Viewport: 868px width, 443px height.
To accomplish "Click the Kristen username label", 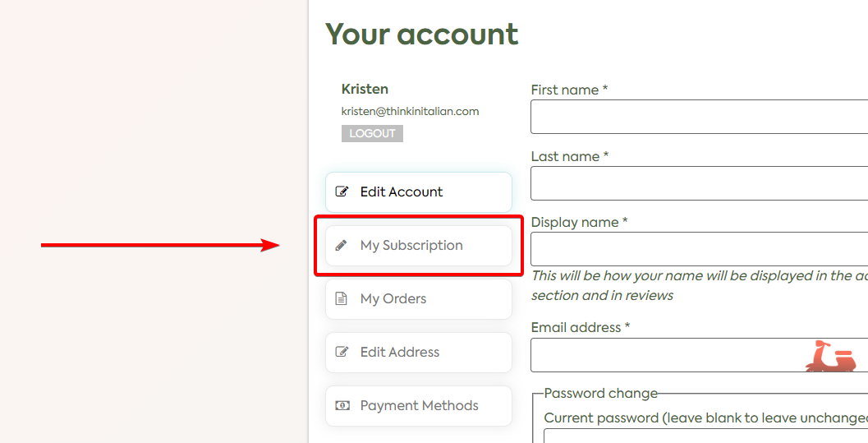I will coord(365,89).
